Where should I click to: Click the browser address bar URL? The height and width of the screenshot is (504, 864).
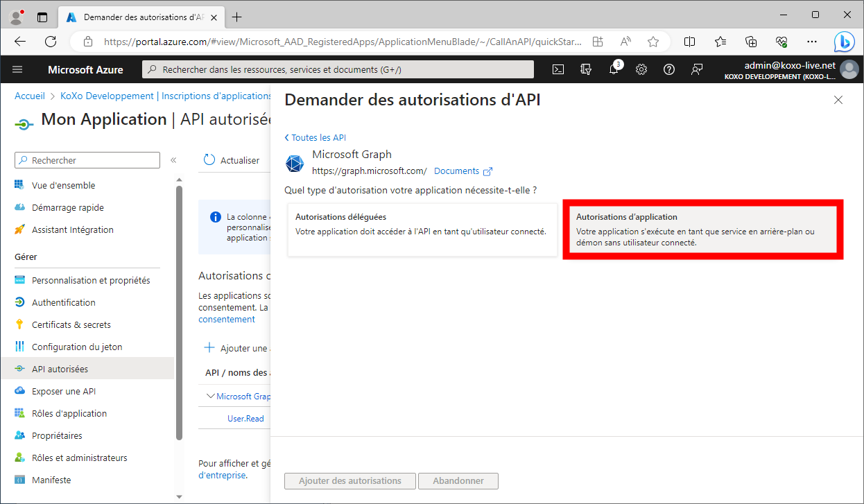click(343, 42)
